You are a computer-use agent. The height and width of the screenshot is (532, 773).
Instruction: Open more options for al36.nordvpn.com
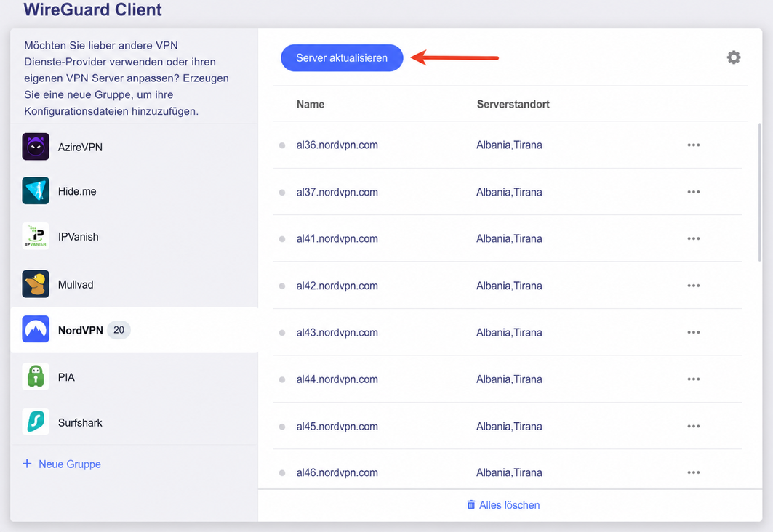tap(694, 145)
